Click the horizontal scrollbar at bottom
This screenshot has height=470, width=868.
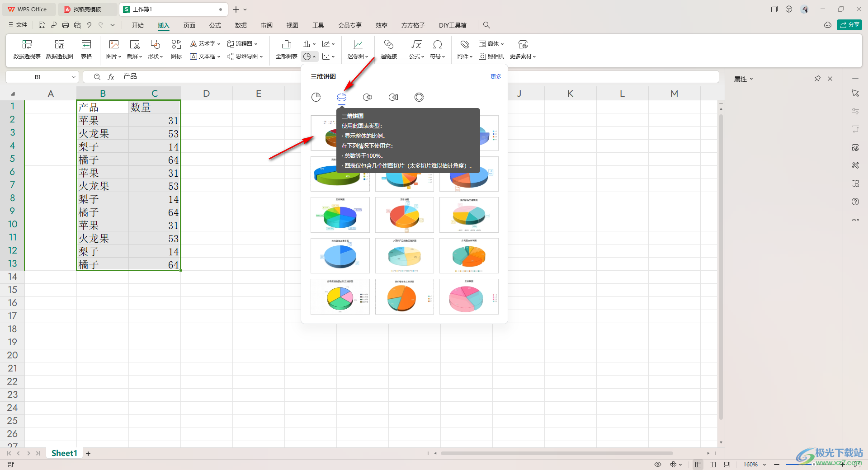(557, 453)
